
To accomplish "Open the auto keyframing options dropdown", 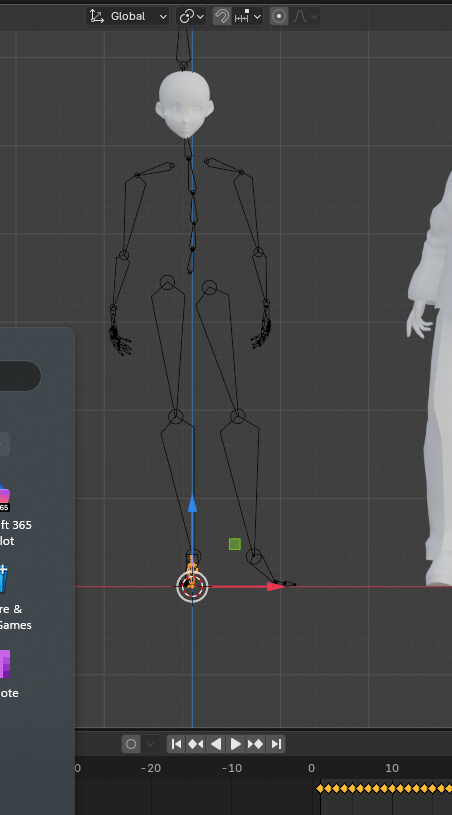I will click(150, 744).
